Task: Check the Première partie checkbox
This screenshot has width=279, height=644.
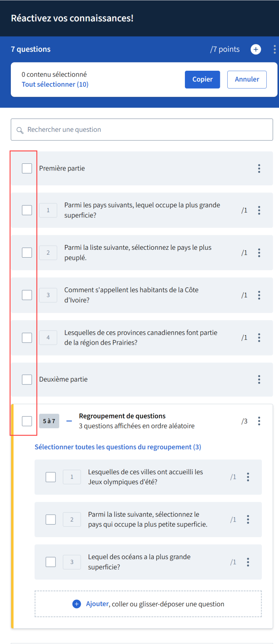Action: 27,168
